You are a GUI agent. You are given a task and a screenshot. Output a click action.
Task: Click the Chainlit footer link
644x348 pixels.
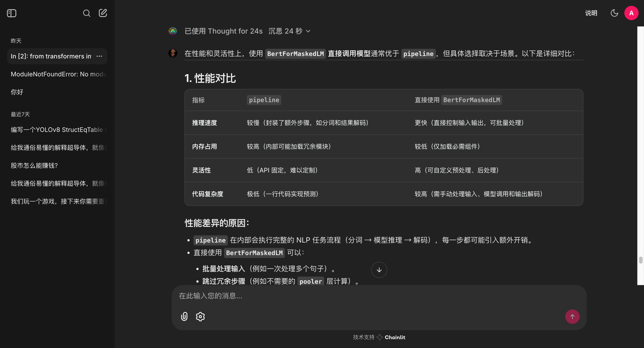click(x=392, y=337)
